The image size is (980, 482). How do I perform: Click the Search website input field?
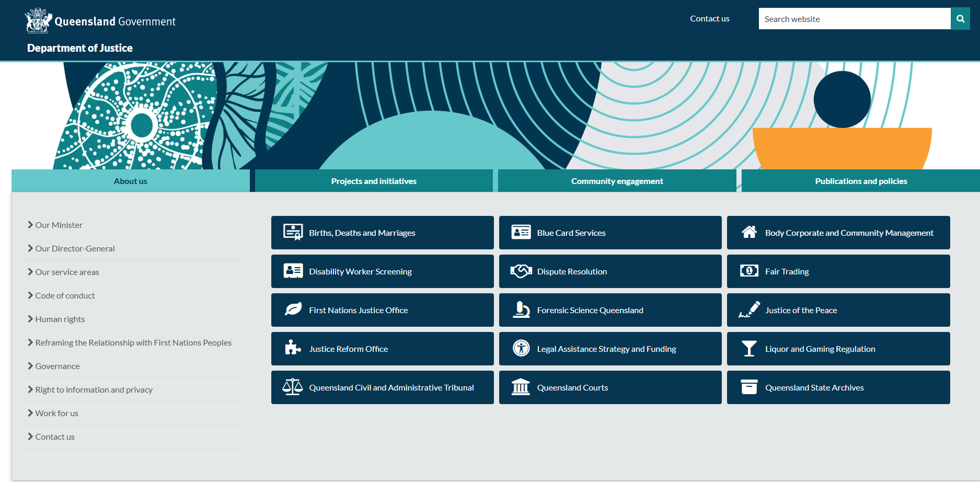point(855,19)
